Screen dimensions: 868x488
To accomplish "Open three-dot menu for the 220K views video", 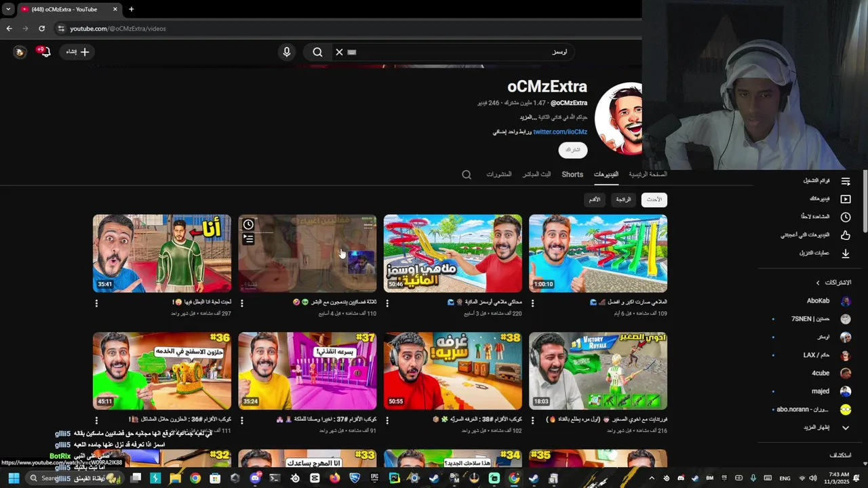I will [387, 304].
